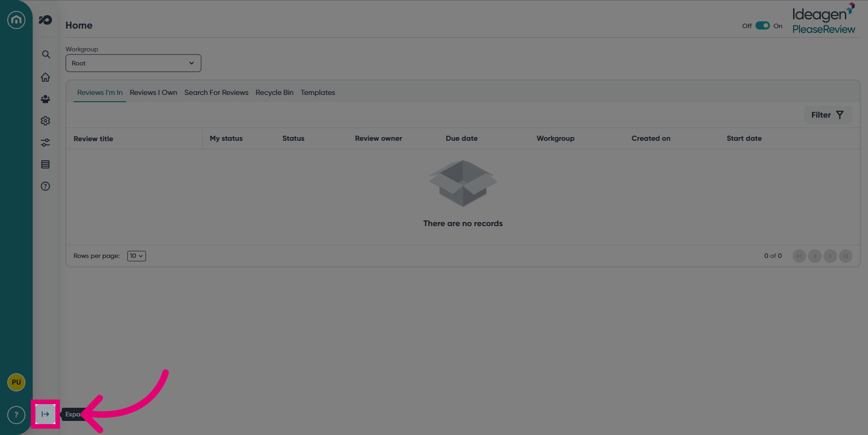Open the users group icon
The width and height of the screenshot is (868, 435).
(45, 99)
